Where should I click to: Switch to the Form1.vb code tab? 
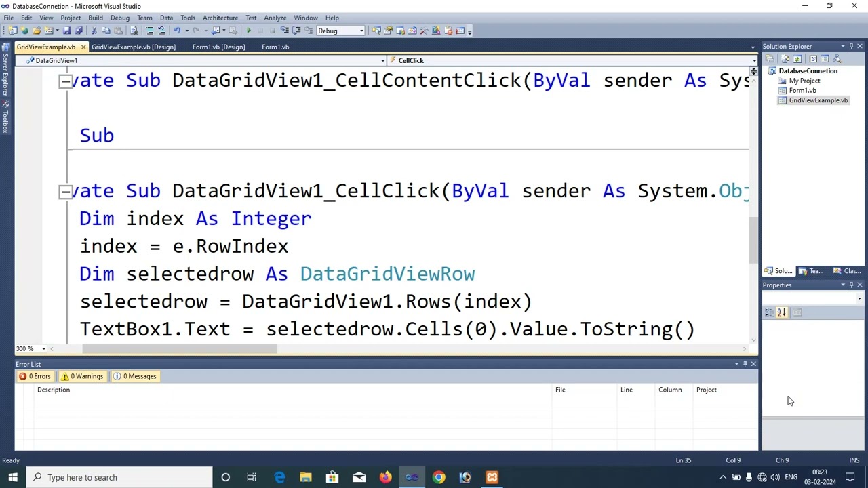275,47
